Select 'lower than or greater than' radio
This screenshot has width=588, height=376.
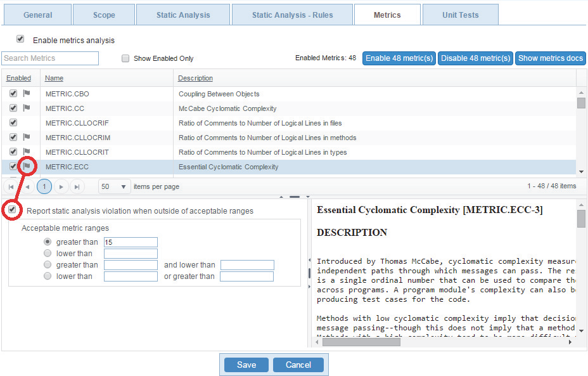[x=48, y=276]
